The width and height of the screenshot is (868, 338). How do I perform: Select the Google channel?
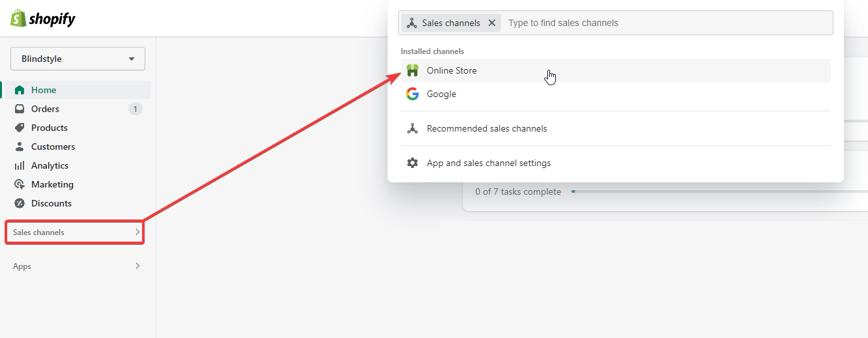(x=616, y=94)
